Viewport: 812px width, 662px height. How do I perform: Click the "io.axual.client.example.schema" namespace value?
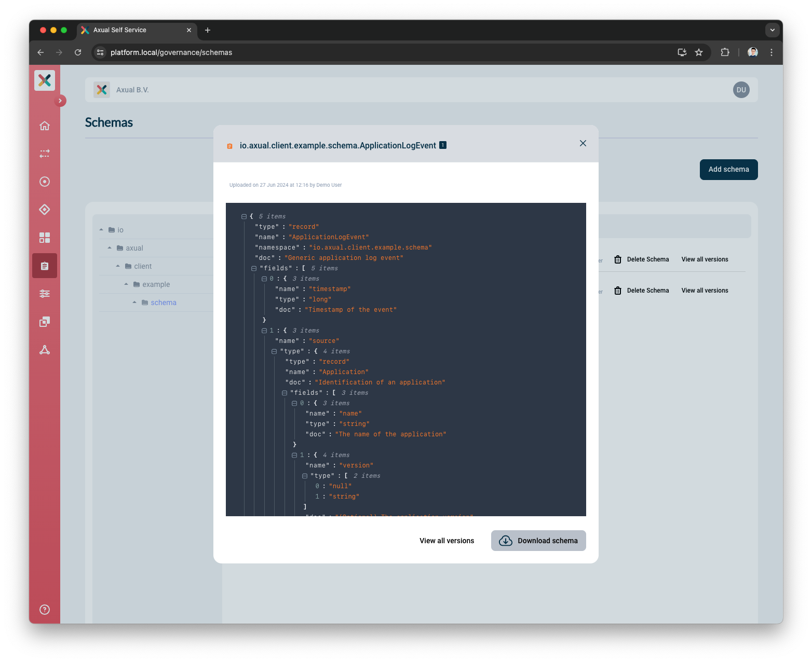370,247
